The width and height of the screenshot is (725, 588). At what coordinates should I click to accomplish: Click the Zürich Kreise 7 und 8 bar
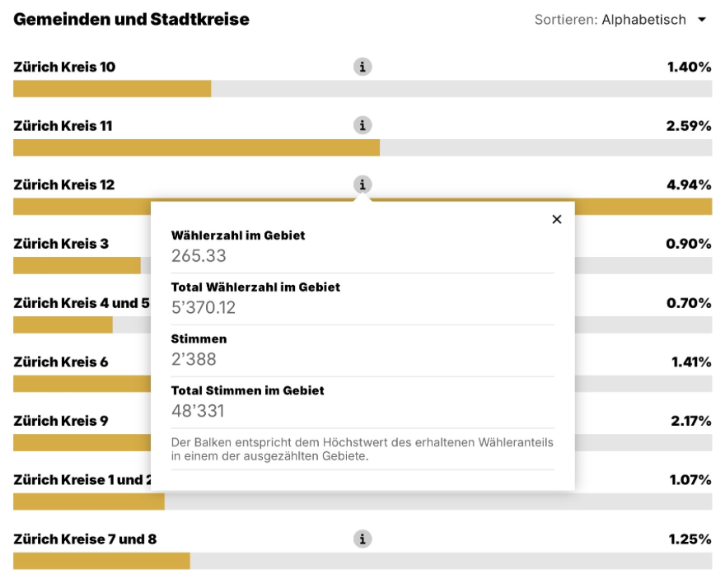click(101, 561)
